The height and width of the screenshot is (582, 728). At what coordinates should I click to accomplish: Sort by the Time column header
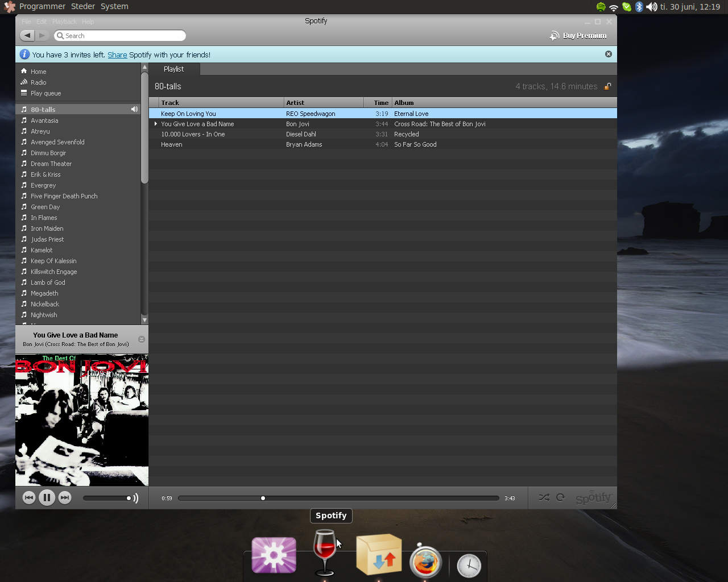378,103
